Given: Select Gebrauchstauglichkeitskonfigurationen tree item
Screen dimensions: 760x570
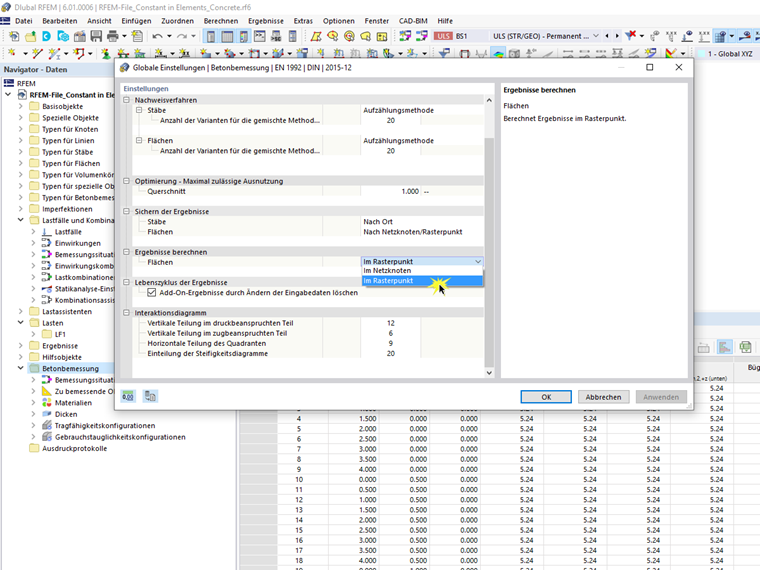Looking at the screenshot, I should [120, 437].
